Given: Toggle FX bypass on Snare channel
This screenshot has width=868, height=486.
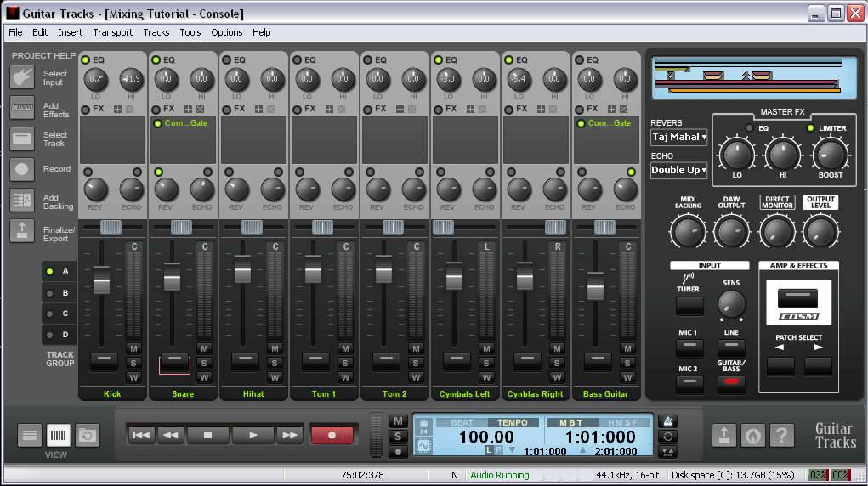Looking at the screenshot, I should point(156,110).
